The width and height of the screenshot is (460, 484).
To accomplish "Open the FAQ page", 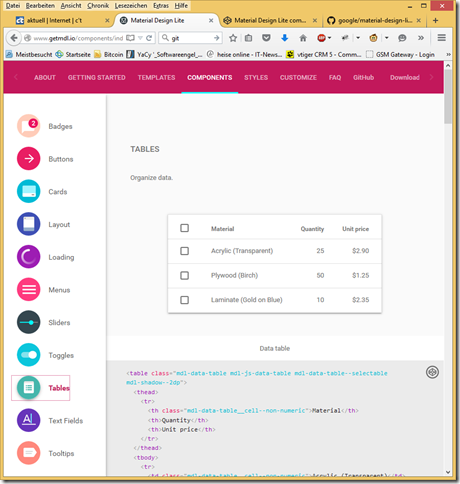I will pos(335,77).
